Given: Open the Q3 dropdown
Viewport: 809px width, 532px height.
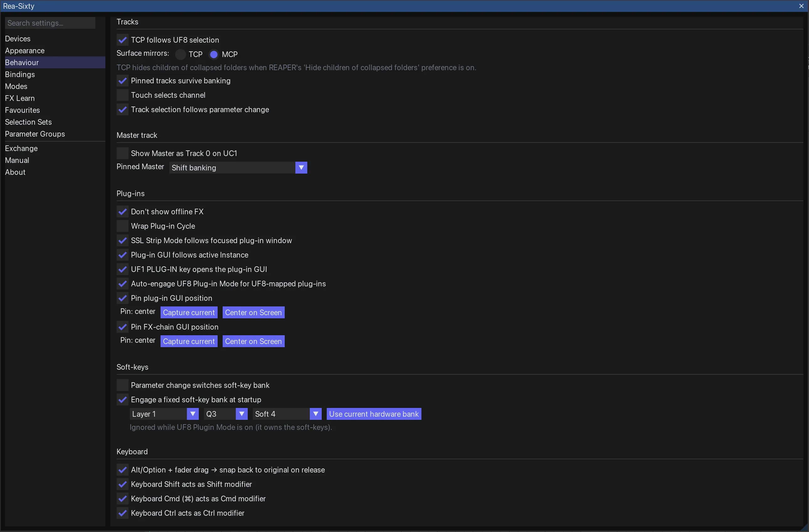Looking at the screenshot, I should pos(225,415).
